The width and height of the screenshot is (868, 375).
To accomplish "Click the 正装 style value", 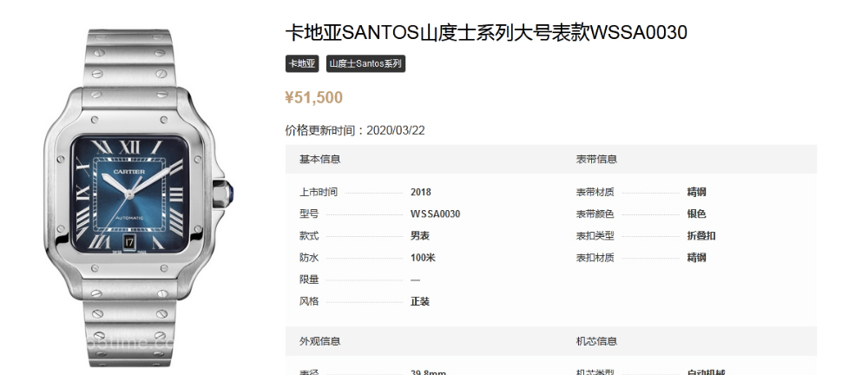I will tap(419, 301).
